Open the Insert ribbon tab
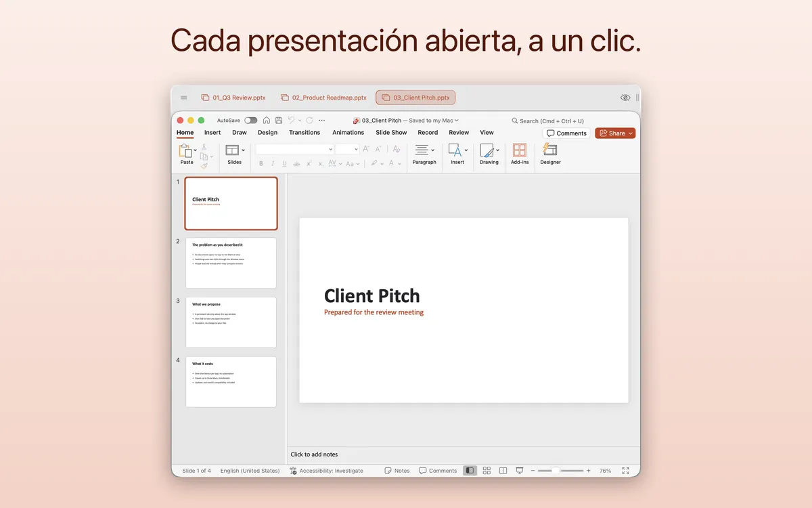812x508 pixels. [x=212, y=133]
